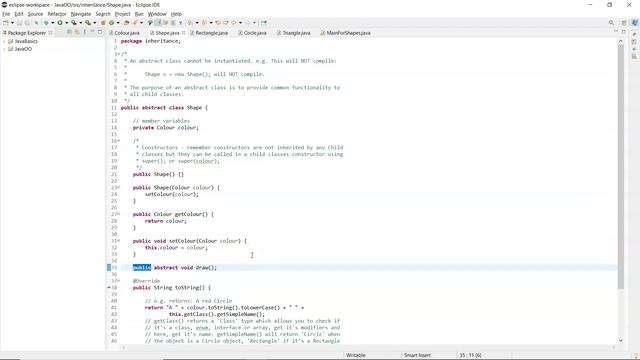Click the Save toolbar icon
Viewport: 640px width, 360px height.
point(19,23)
